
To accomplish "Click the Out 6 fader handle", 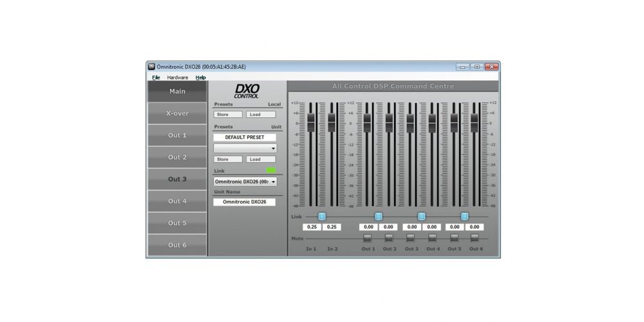I will click(x=475, y=122).
